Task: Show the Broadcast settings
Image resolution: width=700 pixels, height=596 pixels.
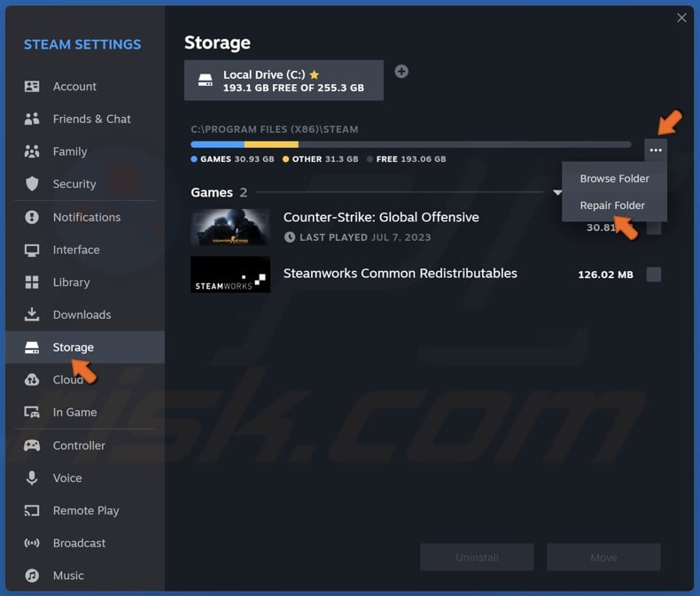Action: point(85,543)
